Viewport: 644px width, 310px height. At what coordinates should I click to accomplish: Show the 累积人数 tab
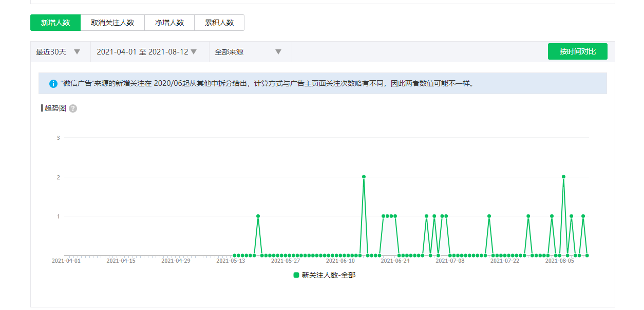tap(219, 23)
